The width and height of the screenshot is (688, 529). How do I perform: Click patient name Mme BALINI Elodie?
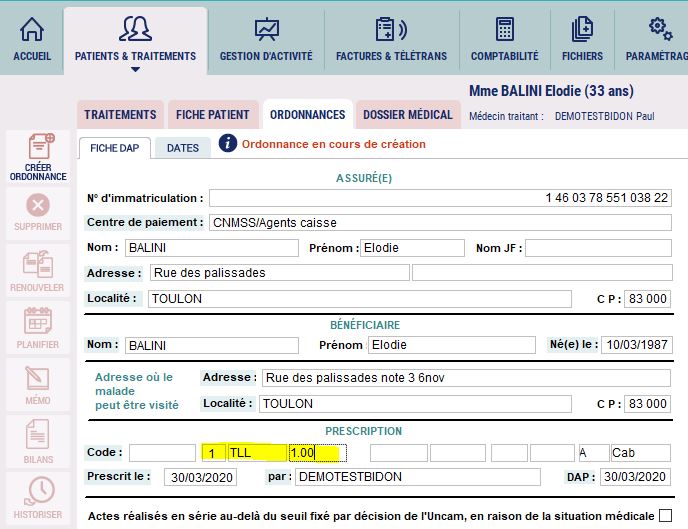552,91
